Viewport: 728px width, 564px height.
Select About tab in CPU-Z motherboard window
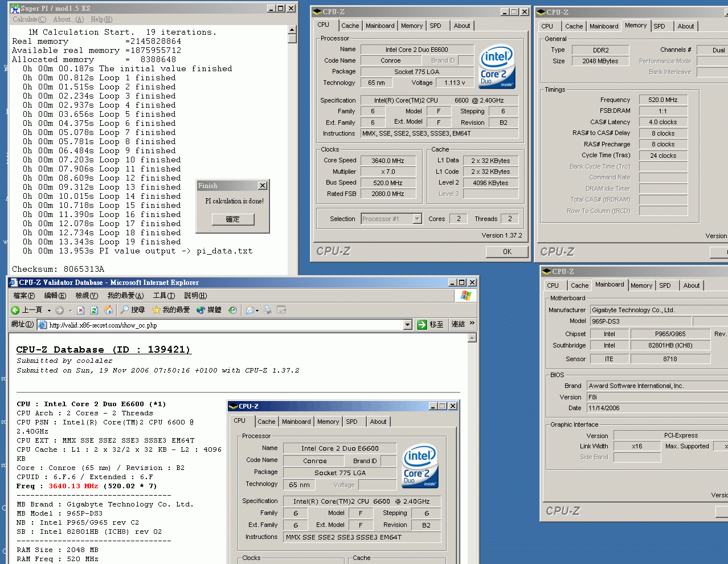pos(692,285)
